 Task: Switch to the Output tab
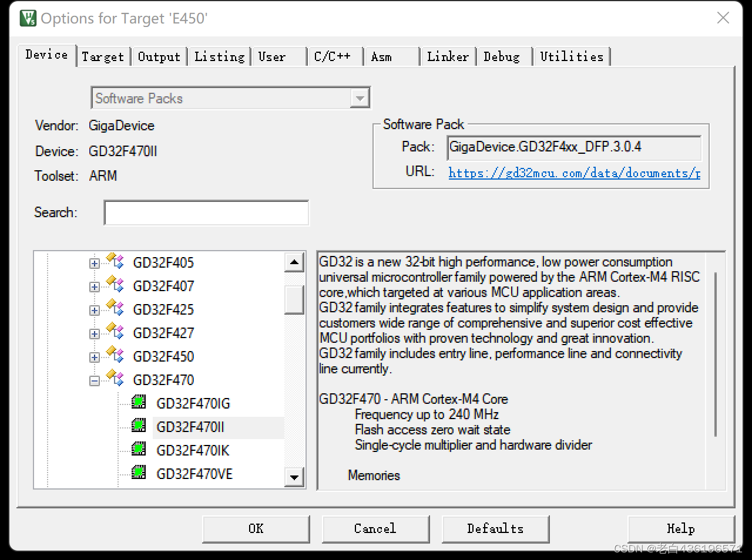click(x=159, y=57)
